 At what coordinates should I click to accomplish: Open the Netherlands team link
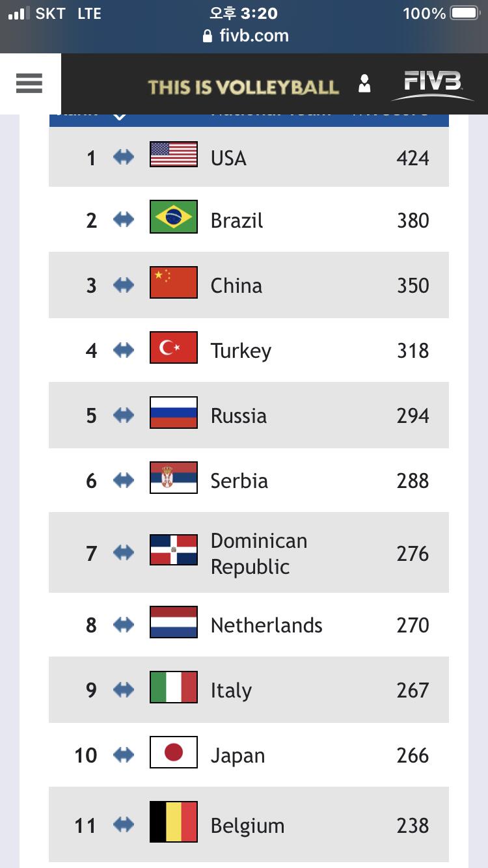pyautogui.click(x=266, y=625)
